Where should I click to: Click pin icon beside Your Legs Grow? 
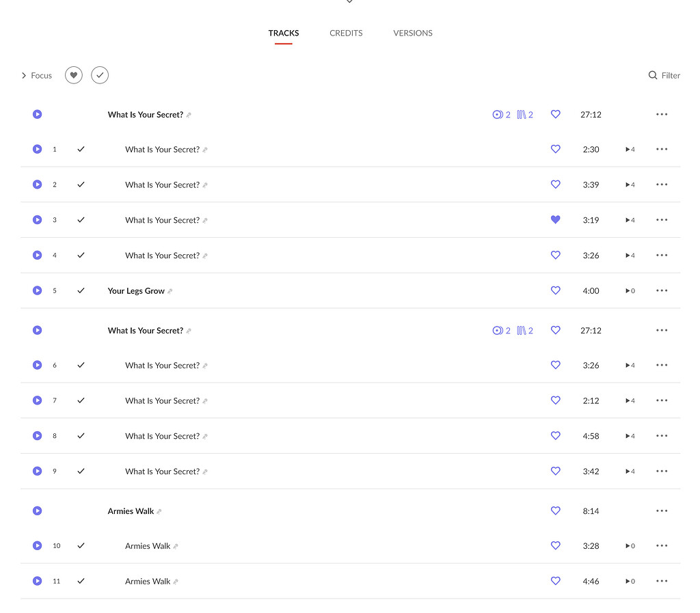click(170, 291)
